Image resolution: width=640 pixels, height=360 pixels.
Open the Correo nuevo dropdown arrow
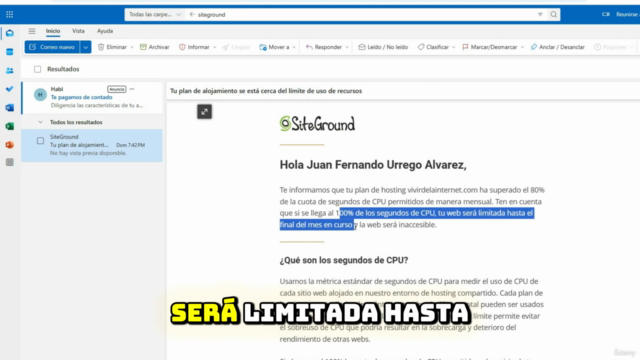point(86,47)
